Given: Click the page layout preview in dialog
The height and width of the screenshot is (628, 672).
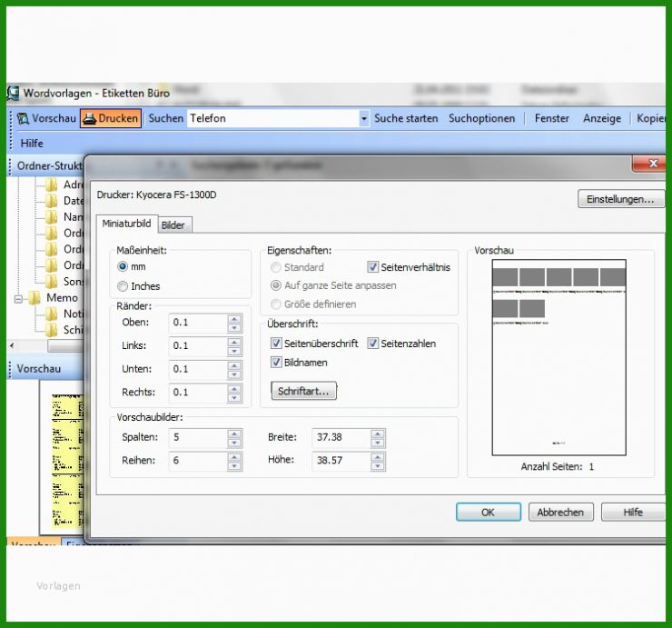Looking at the screenshot, I should point(558,357).
